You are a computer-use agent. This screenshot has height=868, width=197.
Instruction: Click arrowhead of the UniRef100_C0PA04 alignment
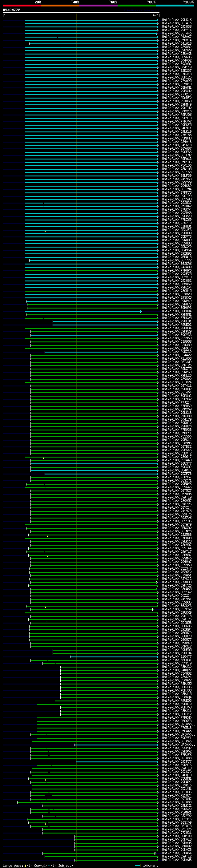click(141, 311)
